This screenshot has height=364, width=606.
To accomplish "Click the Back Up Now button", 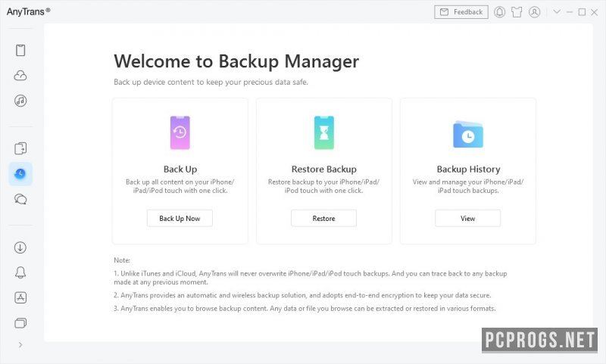I will [180, 218].
